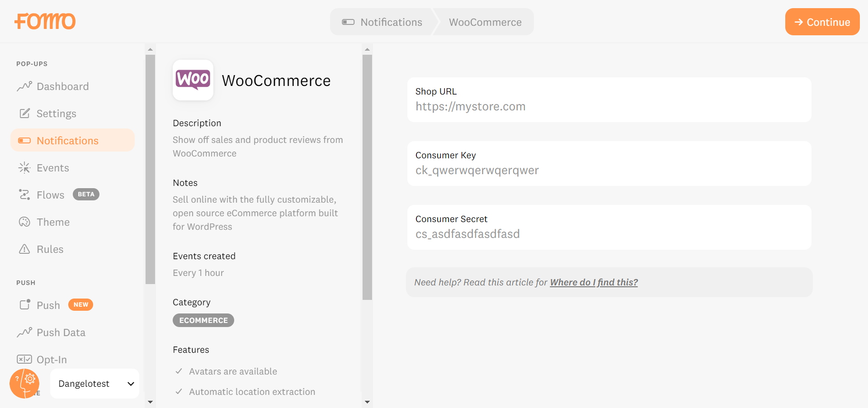
Task: Click the Push notification icon
Action: tap(25, 304)
